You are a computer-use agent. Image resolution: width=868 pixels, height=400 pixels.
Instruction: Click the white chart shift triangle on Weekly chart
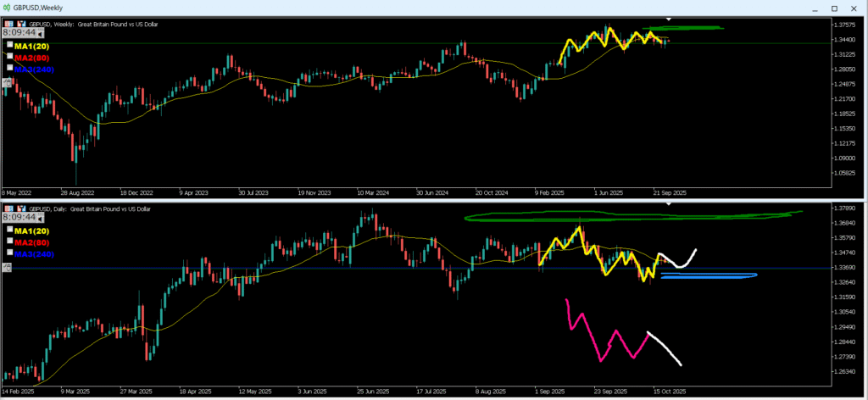(668, 18)
